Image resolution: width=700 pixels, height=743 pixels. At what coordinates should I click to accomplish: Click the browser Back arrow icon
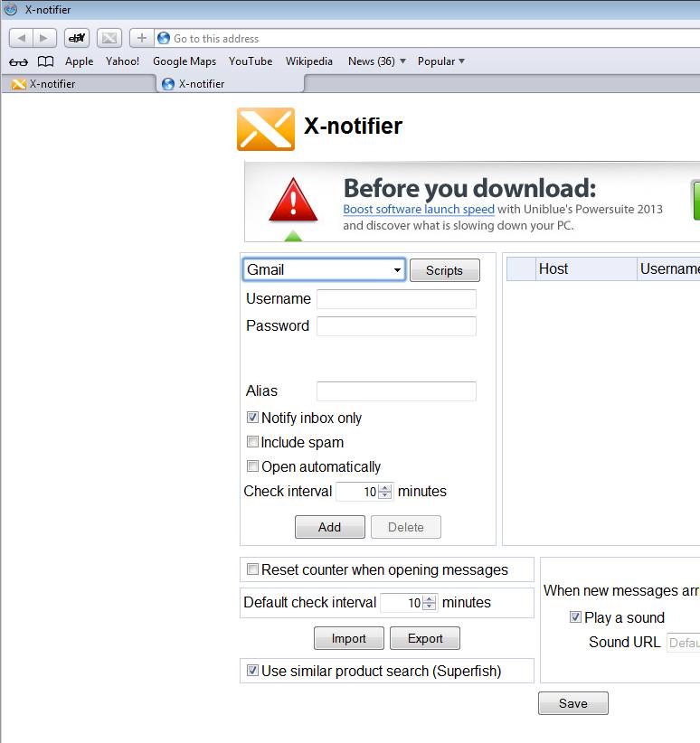[22, 38]
